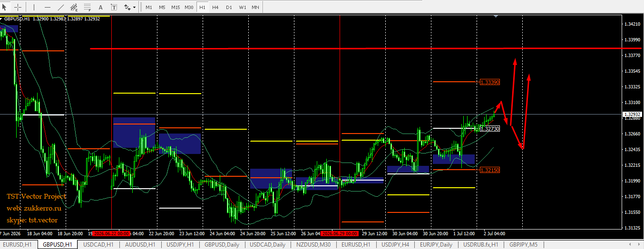Switch to MN monthly timeframe
The image size is (644, 249).
pyautogui.click(x=256, y=7)
